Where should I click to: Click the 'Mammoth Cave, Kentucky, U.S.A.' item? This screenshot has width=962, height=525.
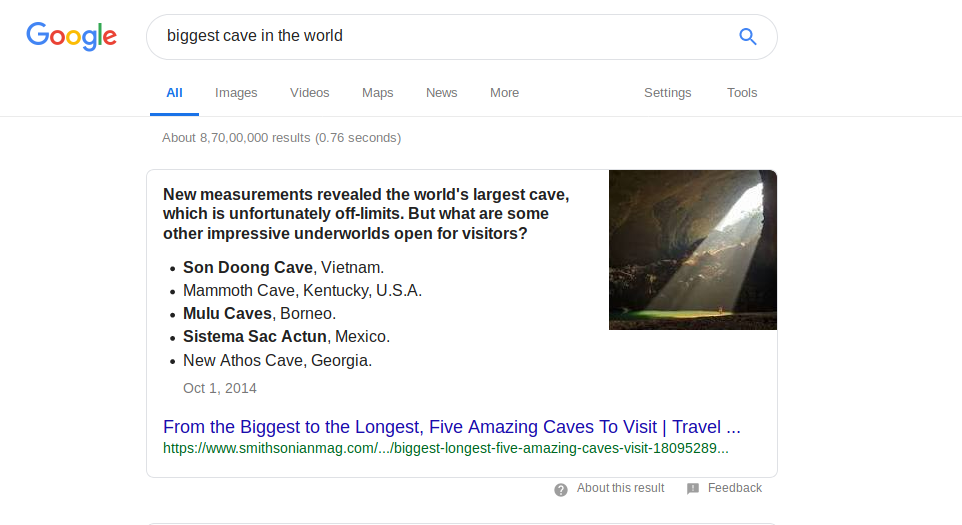[302, 291]
